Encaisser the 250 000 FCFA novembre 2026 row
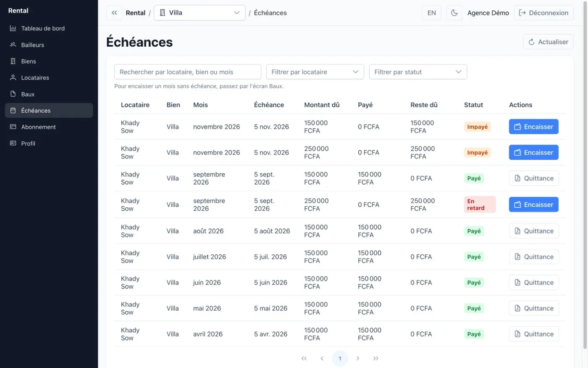 tap(533, 152)
